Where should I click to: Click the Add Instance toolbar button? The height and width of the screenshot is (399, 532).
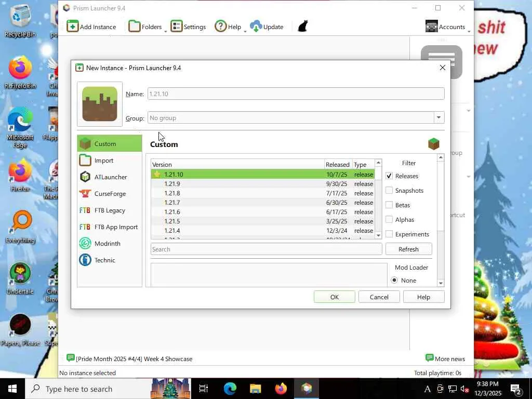coord(91,27)
